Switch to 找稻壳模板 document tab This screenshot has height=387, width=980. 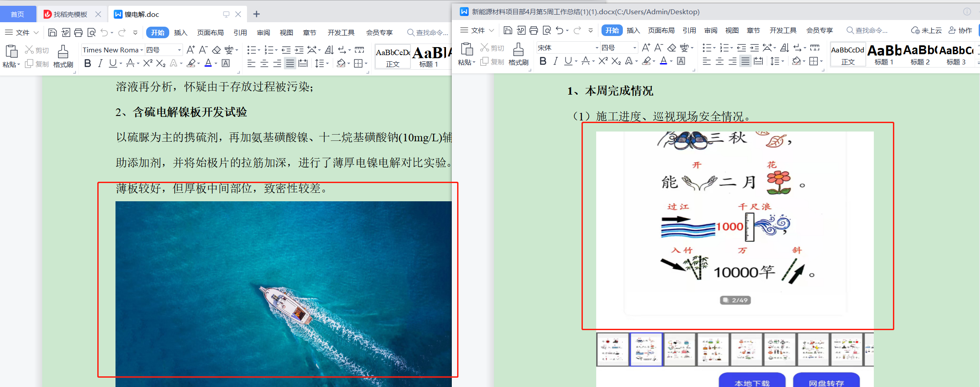70,14
